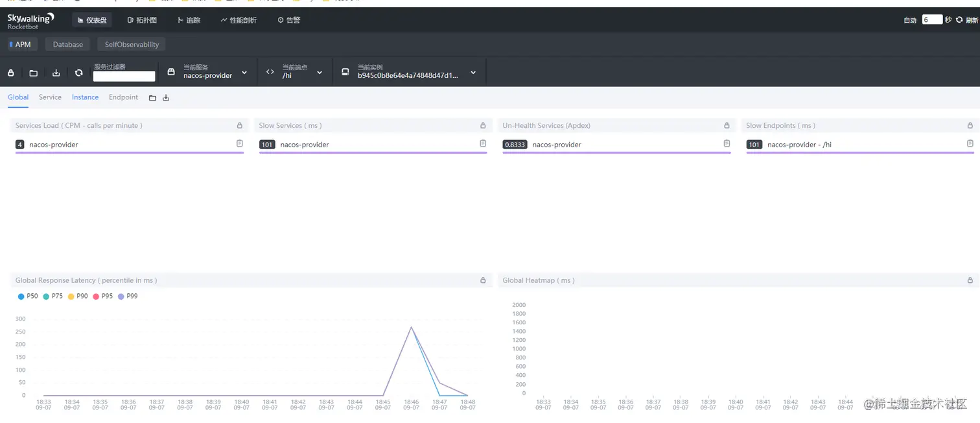This screenshot has width=980, height=423.
Task: Select the SelfObservability dashboard group
Action: click(132, 44)
